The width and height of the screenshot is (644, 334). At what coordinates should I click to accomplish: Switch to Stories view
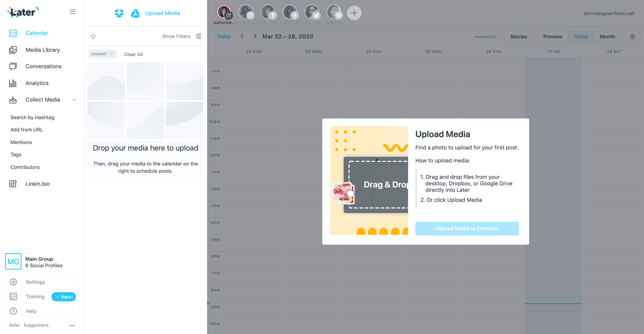[519, 37]
